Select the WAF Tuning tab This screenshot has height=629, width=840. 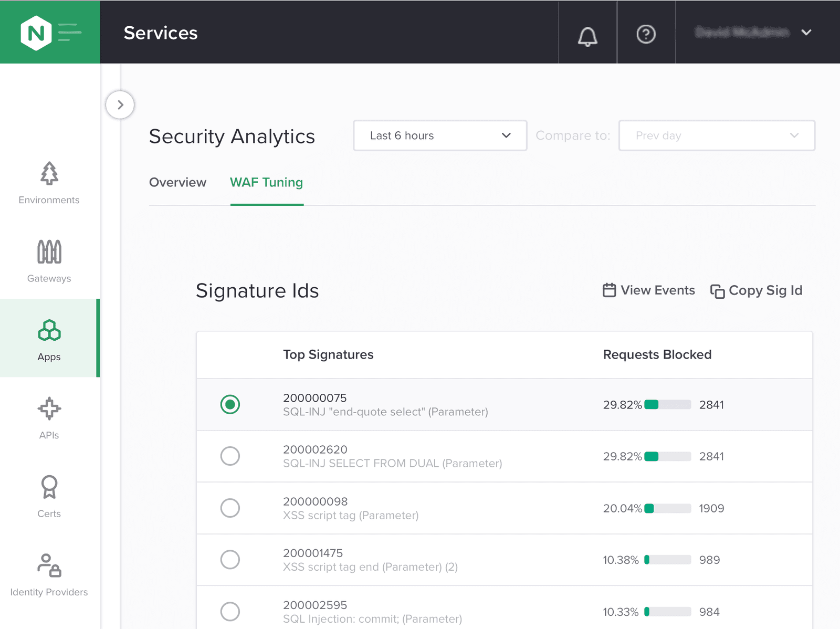[x=267, y=182]
